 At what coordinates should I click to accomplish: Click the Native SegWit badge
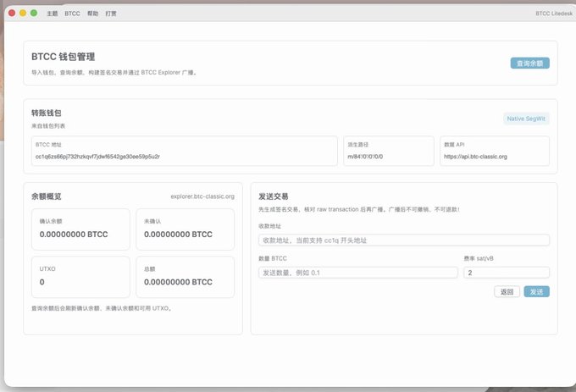(526, 119)
